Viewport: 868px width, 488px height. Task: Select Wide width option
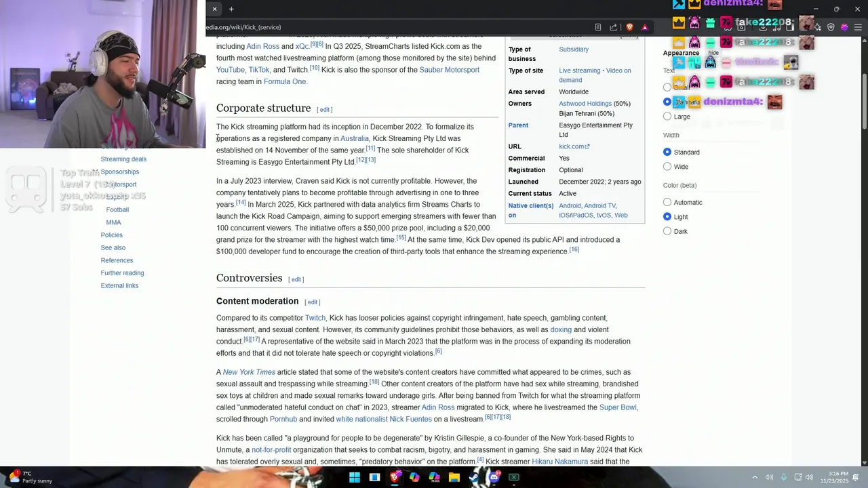pos(667,167)
